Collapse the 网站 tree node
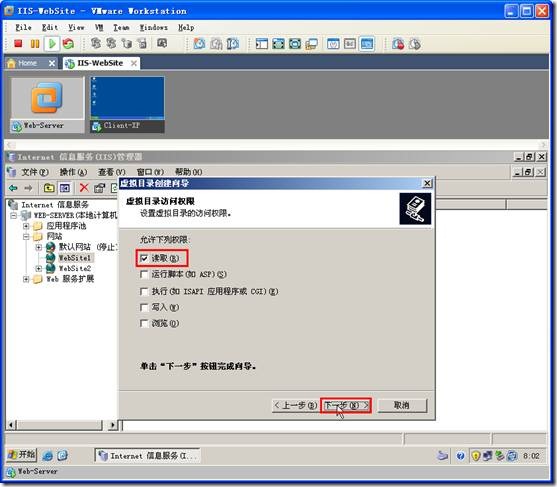The width and height of the screenshot is (557, 487). (26, 237)
